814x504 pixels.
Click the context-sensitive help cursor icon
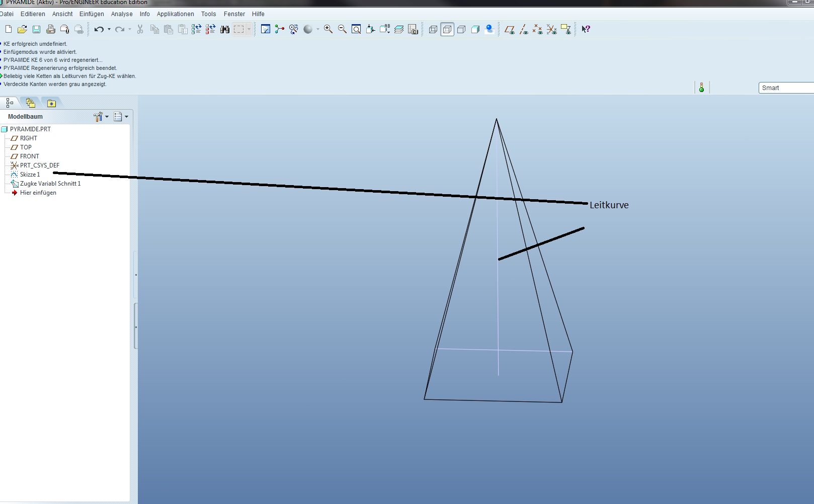click(586, 29)
